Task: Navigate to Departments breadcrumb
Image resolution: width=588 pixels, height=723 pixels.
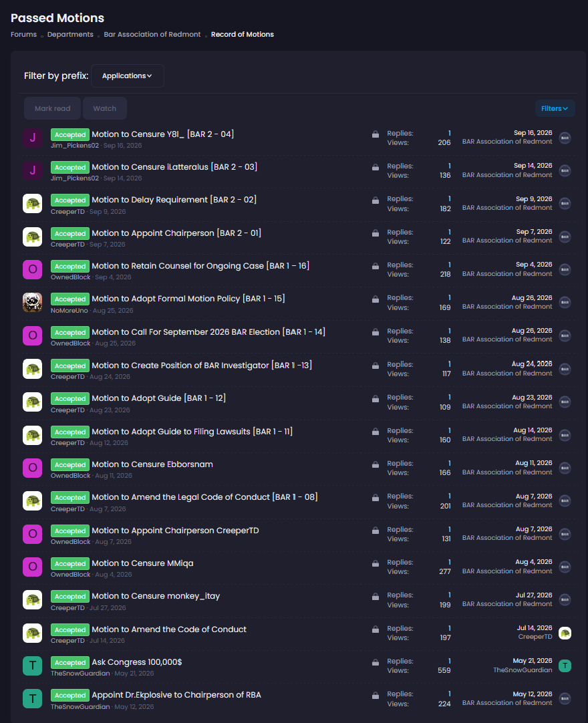Action: point(70,34)
